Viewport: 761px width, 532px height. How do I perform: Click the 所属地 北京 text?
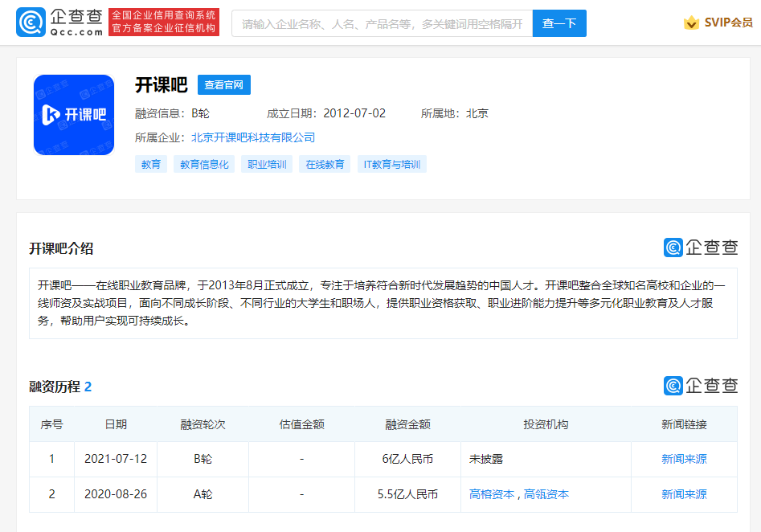coord(455,113)
